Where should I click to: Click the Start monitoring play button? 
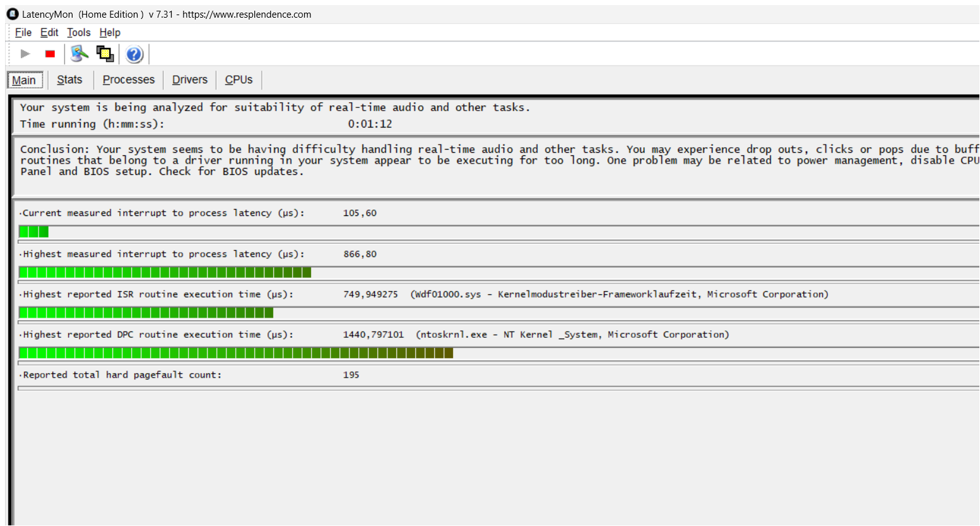[x=25, y=54]
